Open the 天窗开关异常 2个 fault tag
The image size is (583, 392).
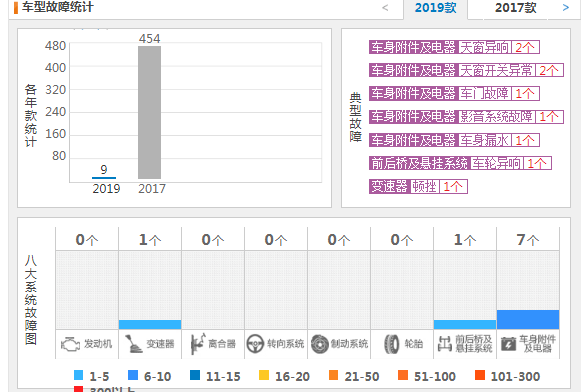pyautogui.click(x=466, y=70)
